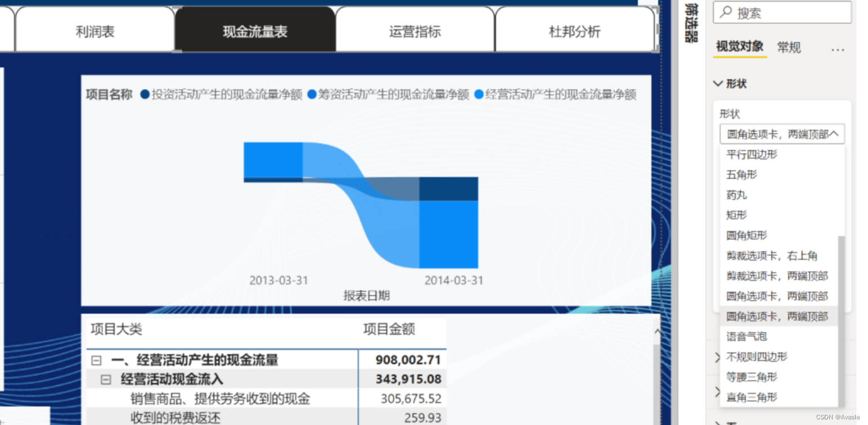Image resolution: width=868 pixels, height=425 pixels.
Task: Click the shape list scrollbar thumb
Action: coord(842,320)
